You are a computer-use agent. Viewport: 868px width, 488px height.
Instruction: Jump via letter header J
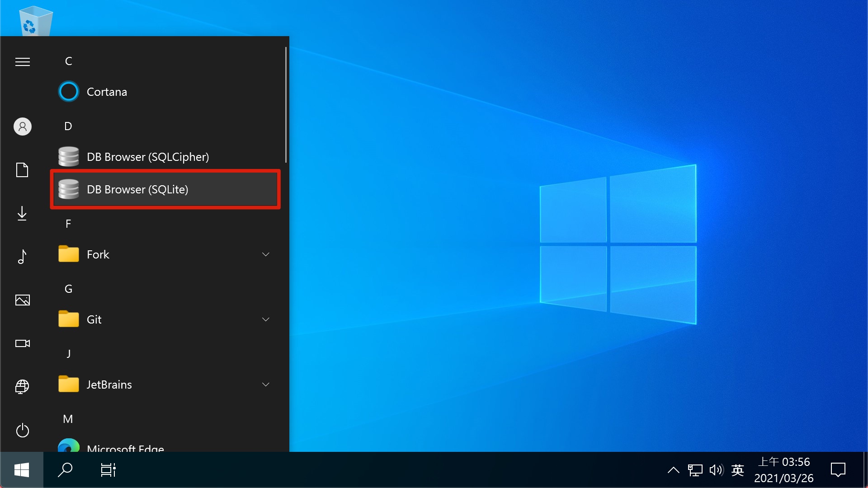(69, 353)
